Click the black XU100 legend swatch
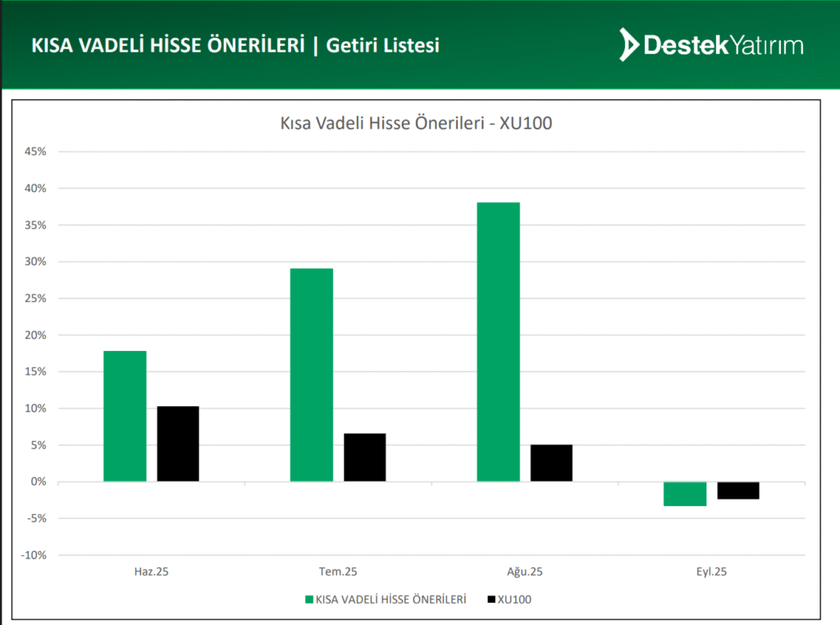Screen dimensions: 840x625 [x=491, y=600]
